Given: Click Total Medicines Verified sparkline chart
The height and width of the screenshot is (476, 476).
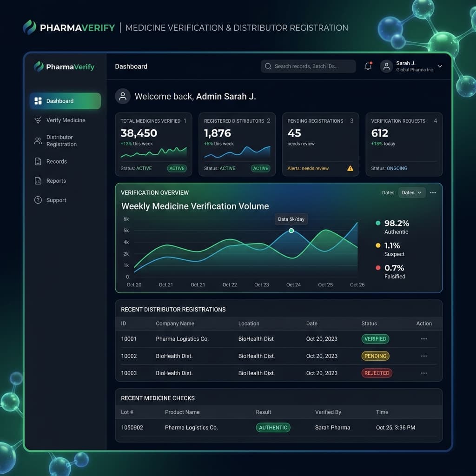Looking at the screenshot, I should (153, 152).
